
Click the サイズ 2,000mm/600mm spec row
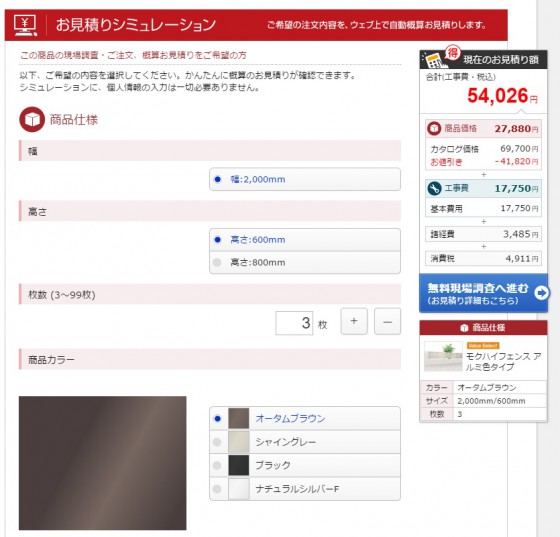(483, 401)
